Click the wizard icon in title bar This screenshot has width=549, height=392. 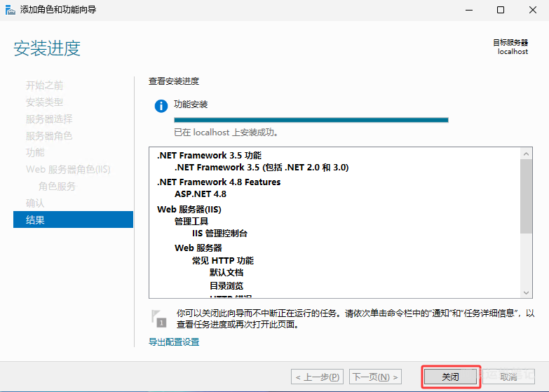point(10,10)
